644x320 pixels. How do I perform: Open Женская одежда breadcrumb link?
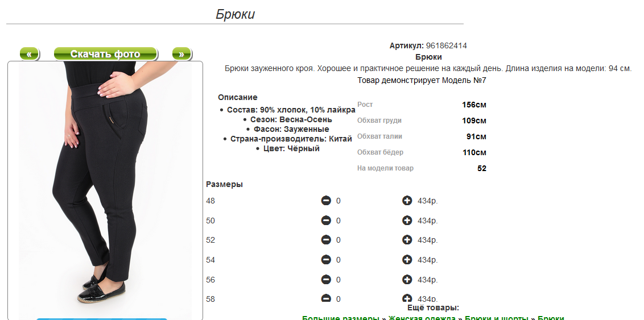[x=422, y=318]
